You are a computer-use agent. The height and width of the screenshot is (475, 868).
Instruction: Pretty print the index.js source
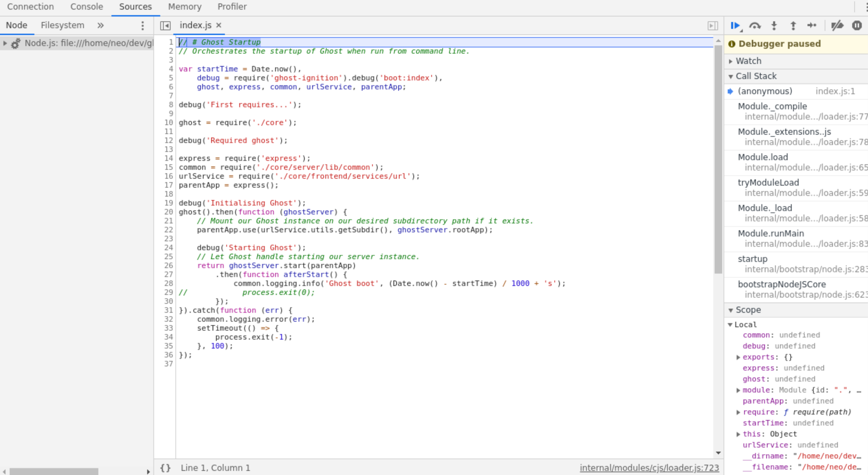click(165, 468)
